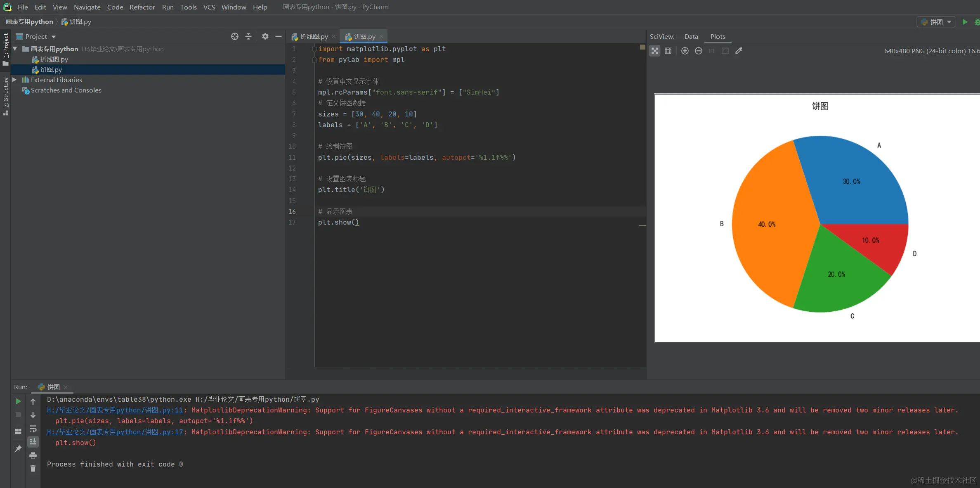Zoom in on the pie chart plot

point(685,51)
